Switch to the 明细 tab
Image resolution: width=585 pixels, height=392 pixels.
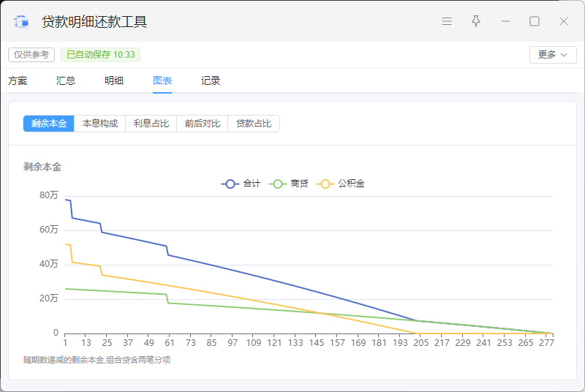(114, 80)
